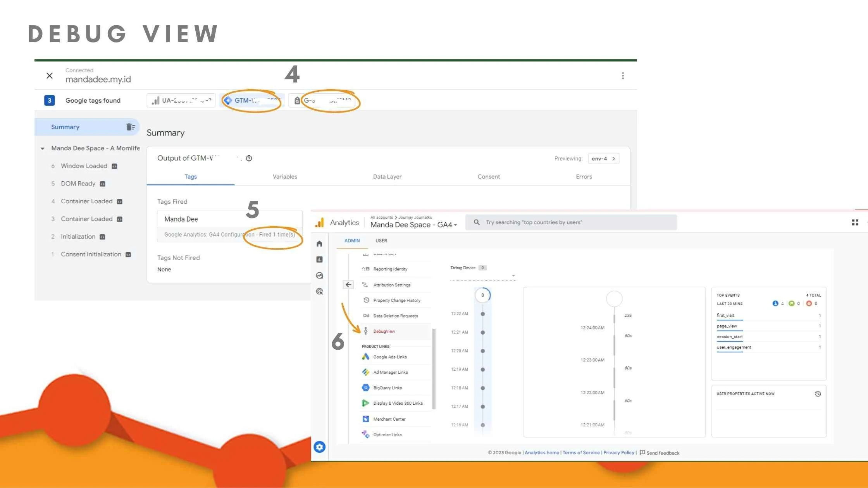Toggle Debug Device indicator button

click(484, 268)
